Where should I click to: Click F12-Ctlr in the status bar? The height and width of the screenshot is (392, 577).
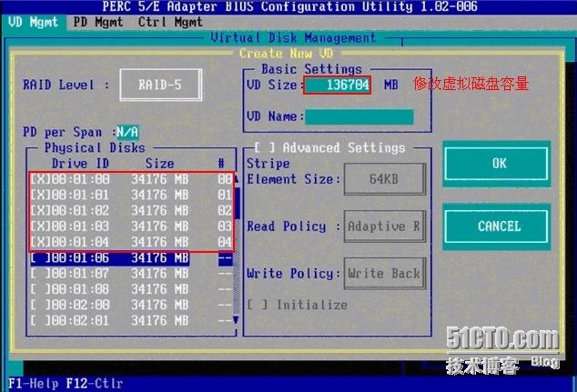tap(95, 384)
